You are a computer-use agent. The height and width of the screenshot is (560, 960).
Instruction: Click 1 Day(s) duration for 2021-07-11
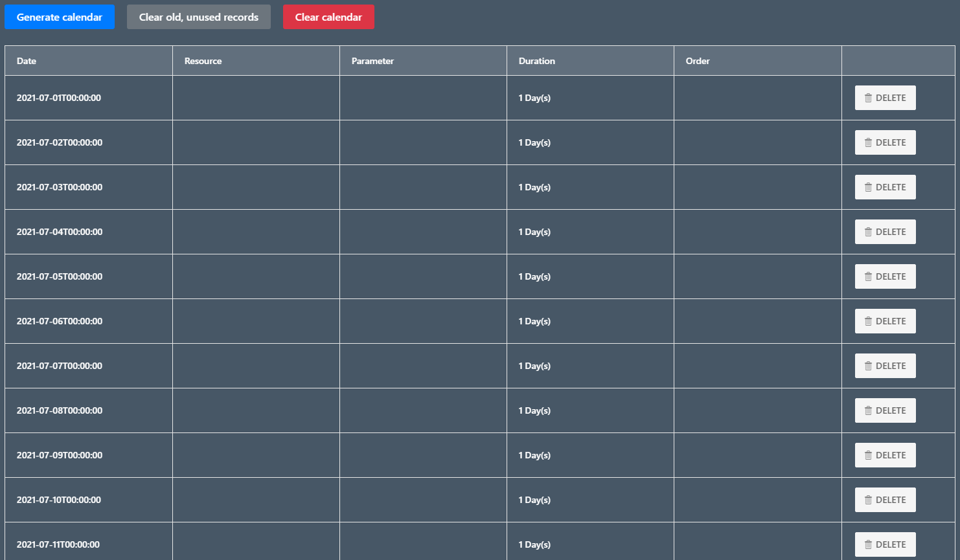pos(534,544)
